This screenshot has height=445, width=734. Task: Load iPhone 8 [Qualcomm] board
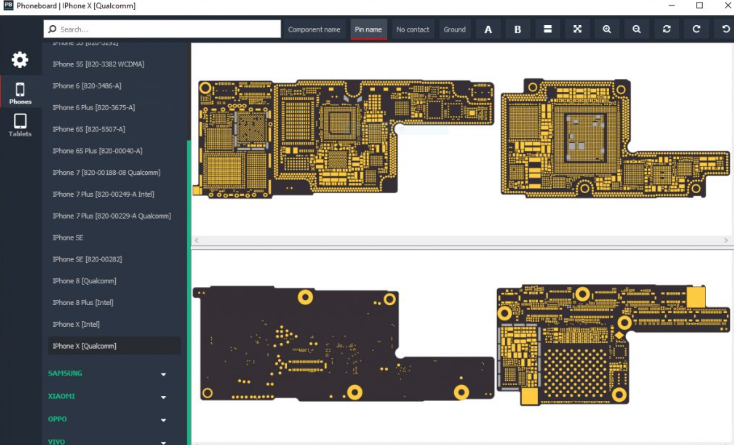pyautogui.click(x=84, y=281)
